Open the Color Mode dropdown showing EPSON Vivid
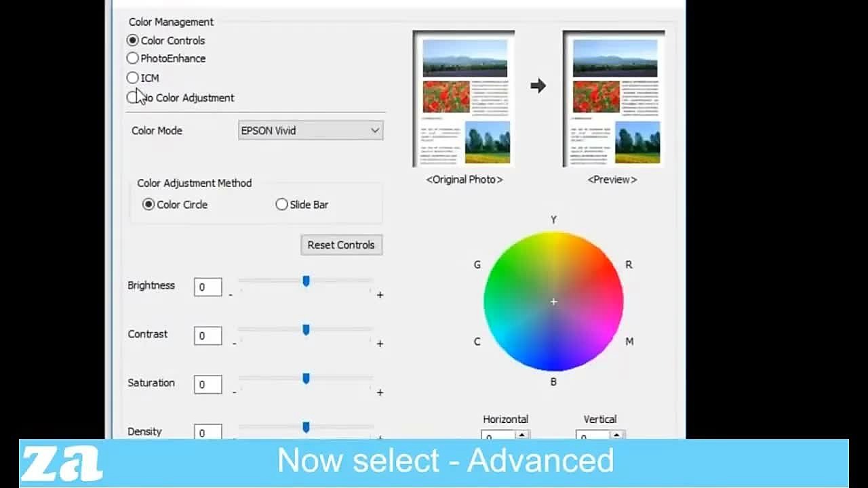Image resolution: width=868 pixels, height=488 pixels. click(x=311, y=131)
